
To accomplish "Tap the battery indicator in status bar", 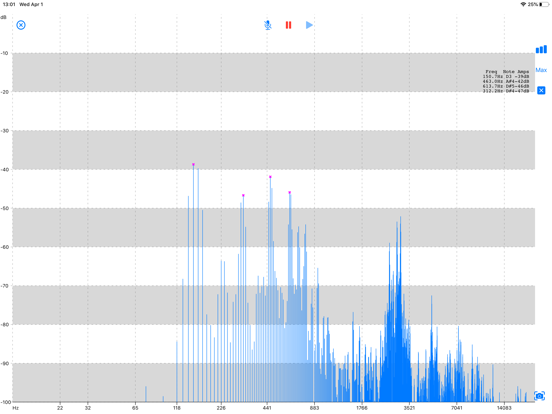I will 544,4.
